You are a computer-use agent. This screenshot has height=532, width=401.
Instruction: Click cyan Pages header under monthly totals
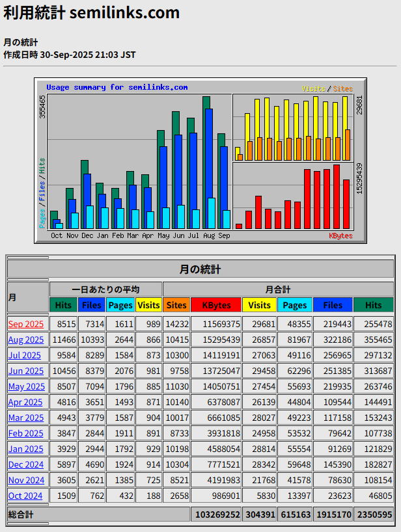click(x=295, y=305)
